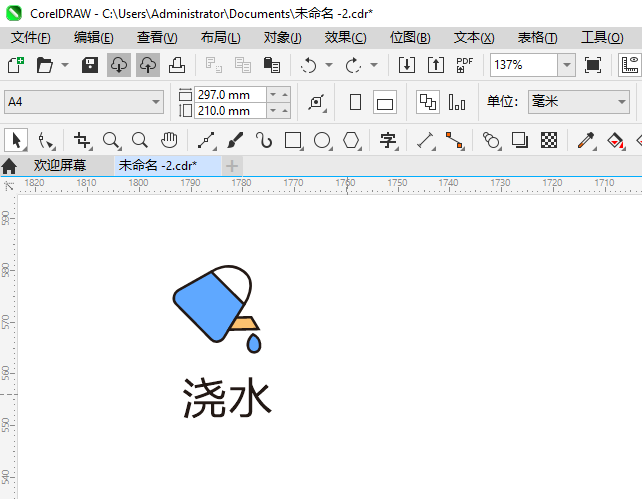Viewport: 642px width, 499px height.
Task: Switch to the 未命名 -2.cdr tab
Action: (168, 165)
